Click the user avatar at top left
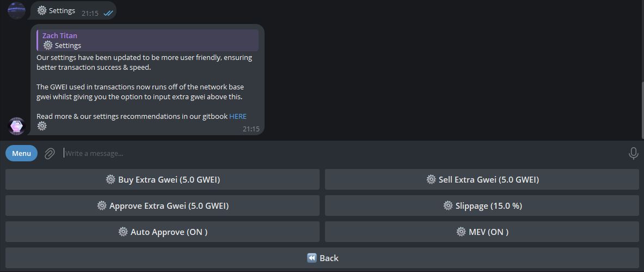The image size is (644, 272). [x=17, y=10]
